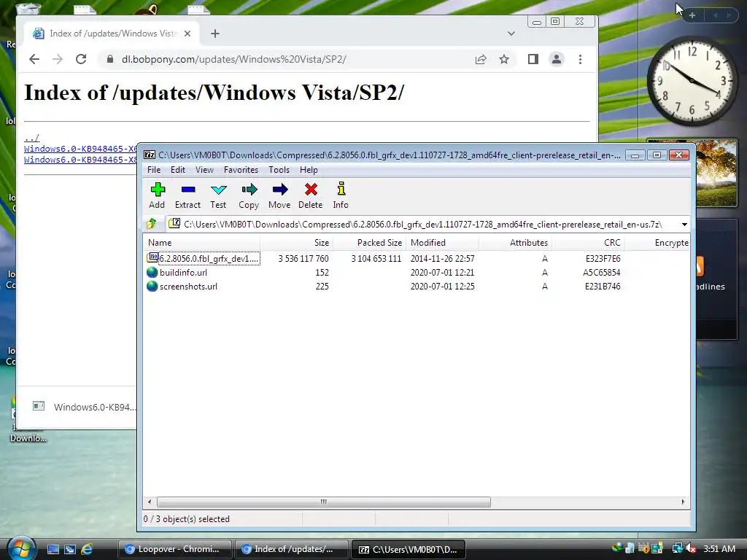The height and width of the screenshot is (560, 747).
Task: Open the Tools menu
Action: coord(279,170)
